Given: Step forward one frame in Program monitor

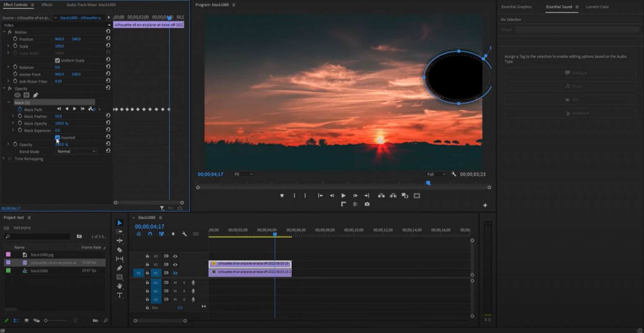Looking at the screenshot, I should (355, 196).
